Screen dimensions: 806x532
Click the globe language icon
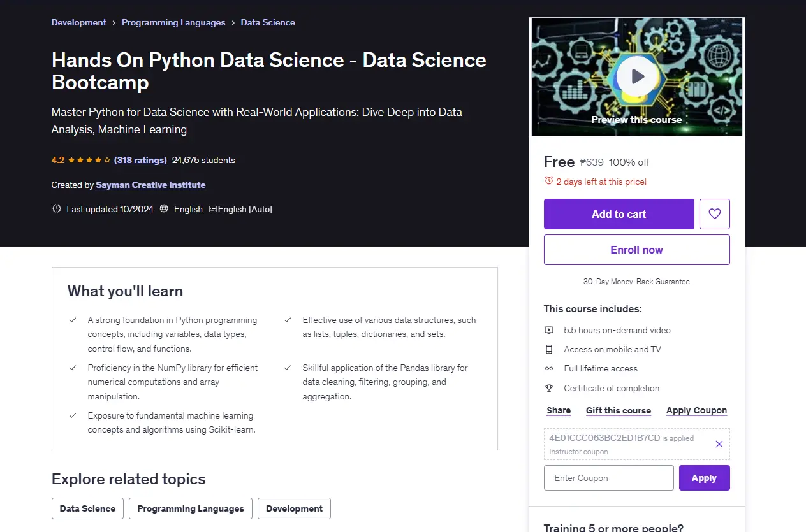[164, 209]
